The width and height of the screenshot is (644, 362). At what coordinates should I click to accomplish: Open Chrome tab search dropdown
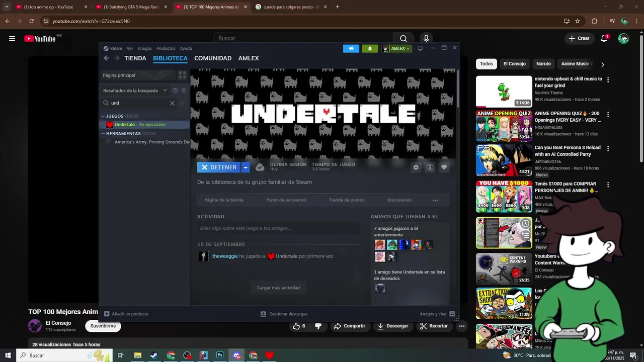coord(7,7)
